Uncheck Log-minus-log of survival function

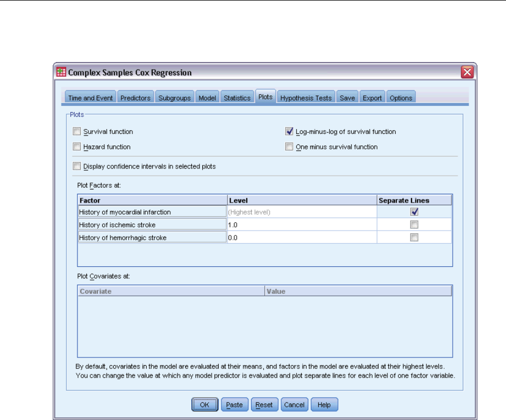289,131
